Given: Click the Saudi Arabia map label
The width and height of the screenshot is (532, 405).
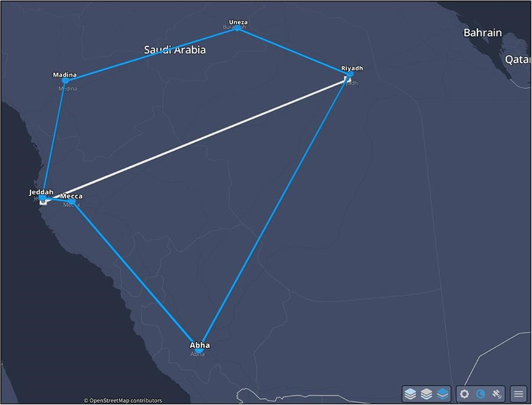Looking at the screenshot, I should point(175,50).
